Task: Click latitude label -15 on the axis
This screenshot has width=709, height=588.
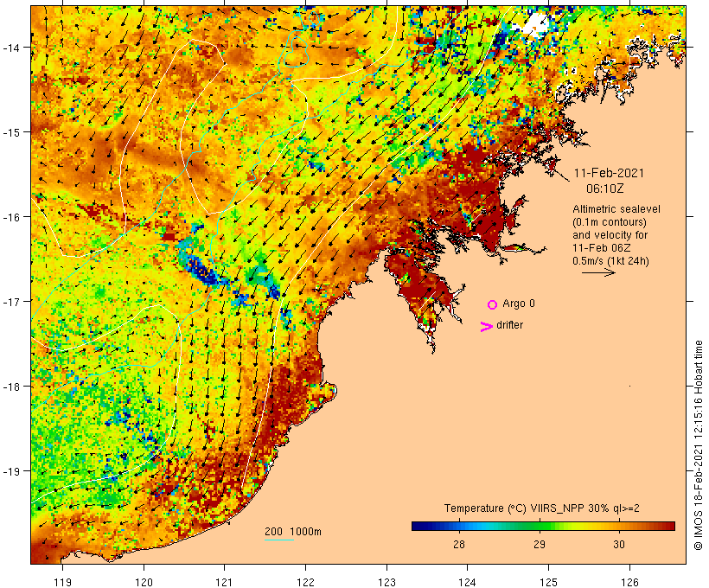Action: pos(10,132)
